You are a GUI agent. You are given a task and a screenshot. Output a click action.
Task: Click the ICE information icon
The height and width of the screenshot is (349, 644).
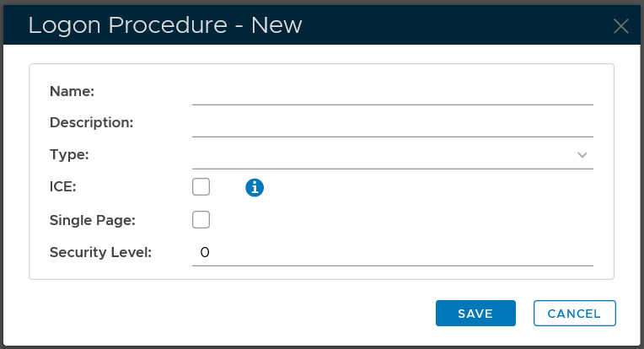click(x=255, y=187)
